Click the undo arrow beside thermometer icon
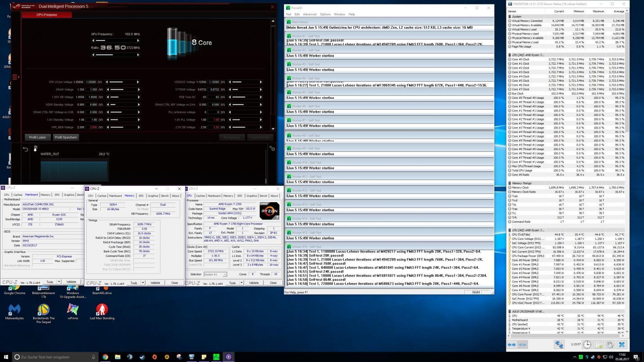This screenshot has height=362, width=644. pyautogui.click(x=26, y=149)
